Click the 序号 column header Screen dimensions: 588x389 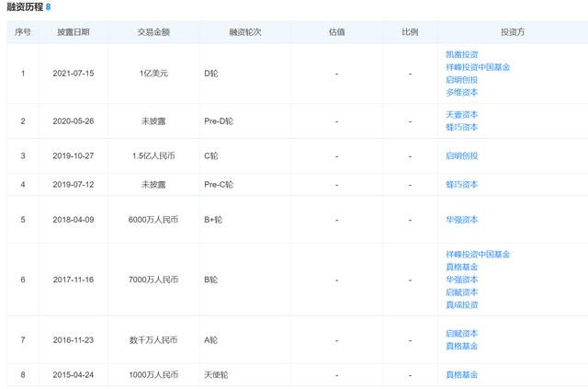(23, 32)
